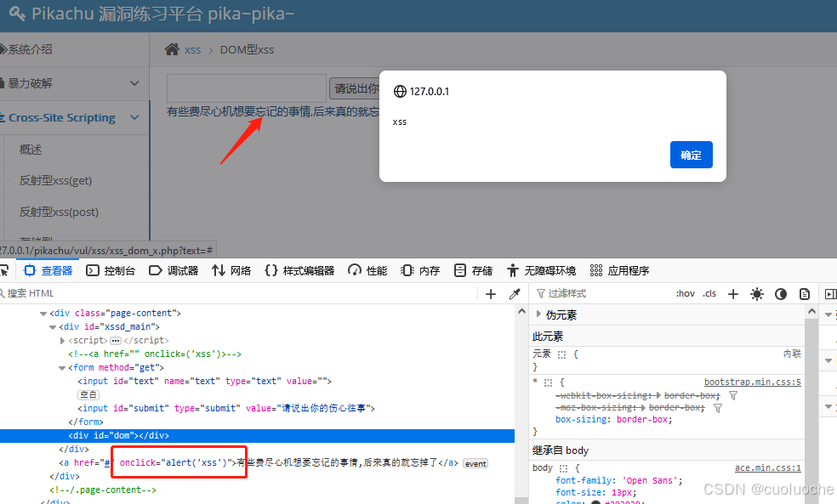Click the 搜索 HTML search field
Viewport: 837px width, 504px height.
[240, 293]
